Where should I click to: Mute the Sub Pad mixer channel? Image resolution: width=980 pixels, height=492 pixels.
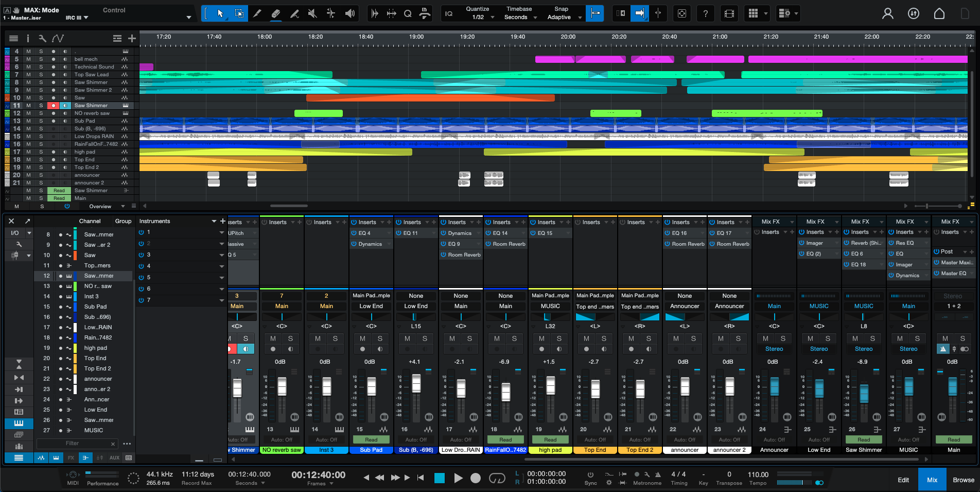362,338
